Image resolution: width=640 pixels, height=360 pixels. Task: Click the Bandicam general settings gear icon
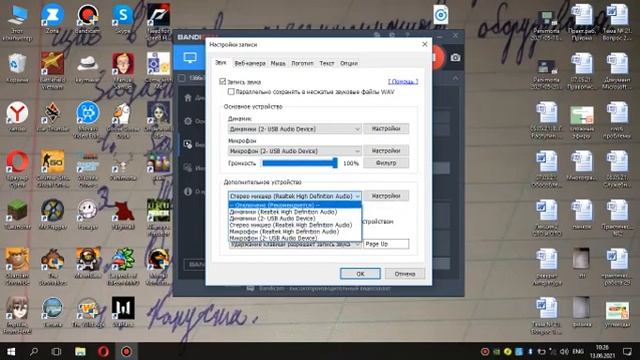188,121
